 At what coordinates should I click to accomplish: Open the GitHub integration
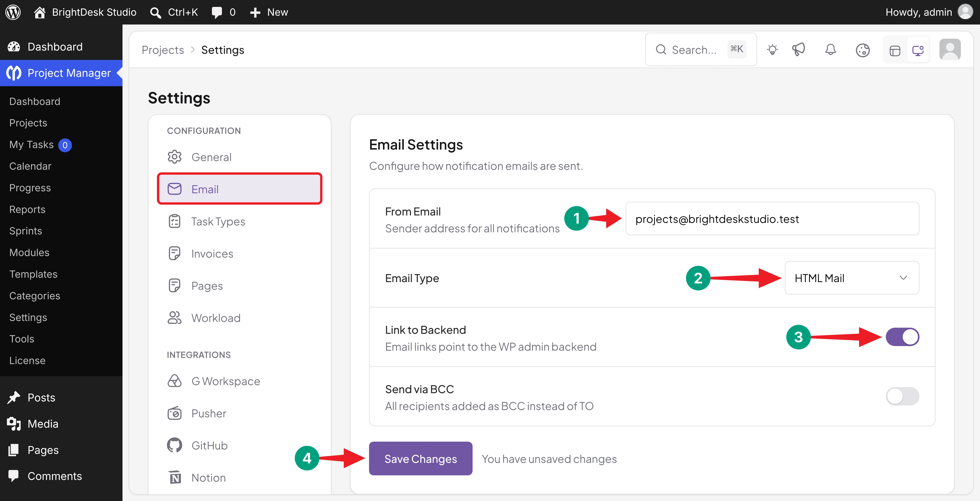[240, 445]
